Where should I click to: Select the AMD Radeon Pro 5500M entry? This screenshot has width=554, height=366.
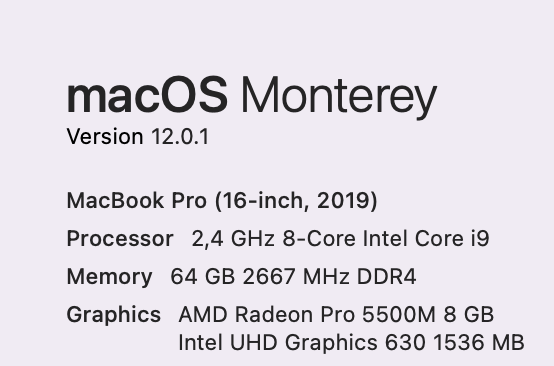(x=307, y=314)
